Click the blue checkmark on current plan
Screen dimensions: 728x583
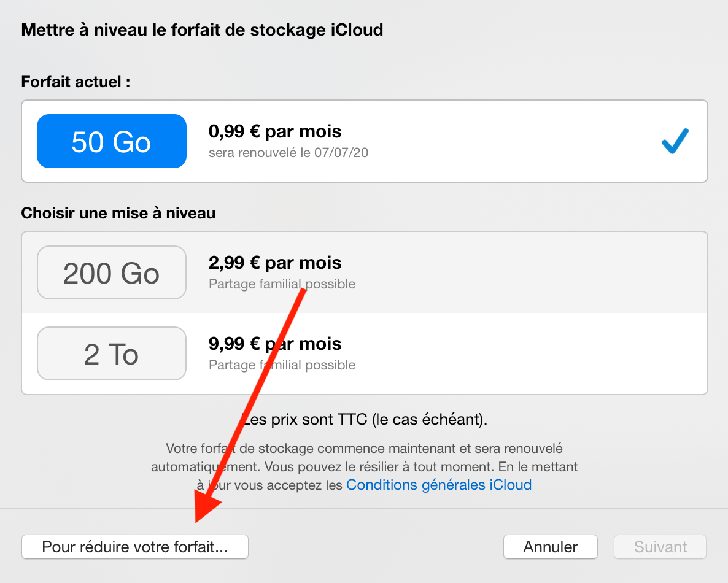coord(675,141)
